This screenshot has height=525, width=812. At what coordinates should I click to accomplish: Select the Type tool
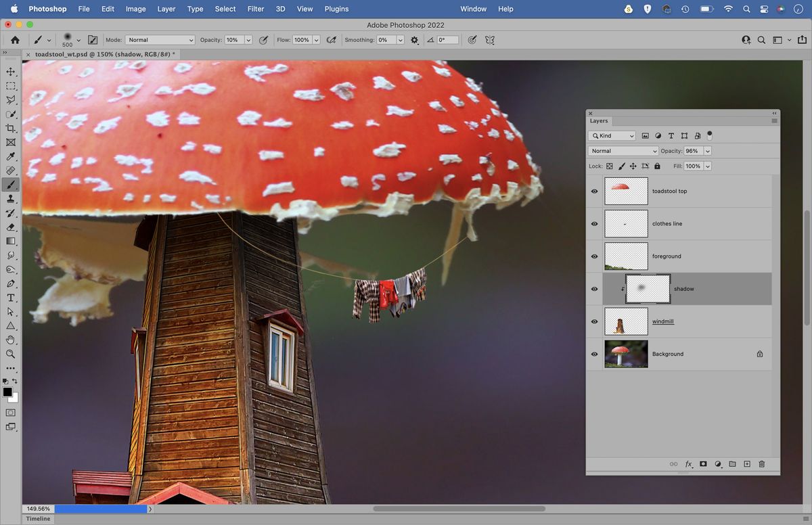pos(10,298)
